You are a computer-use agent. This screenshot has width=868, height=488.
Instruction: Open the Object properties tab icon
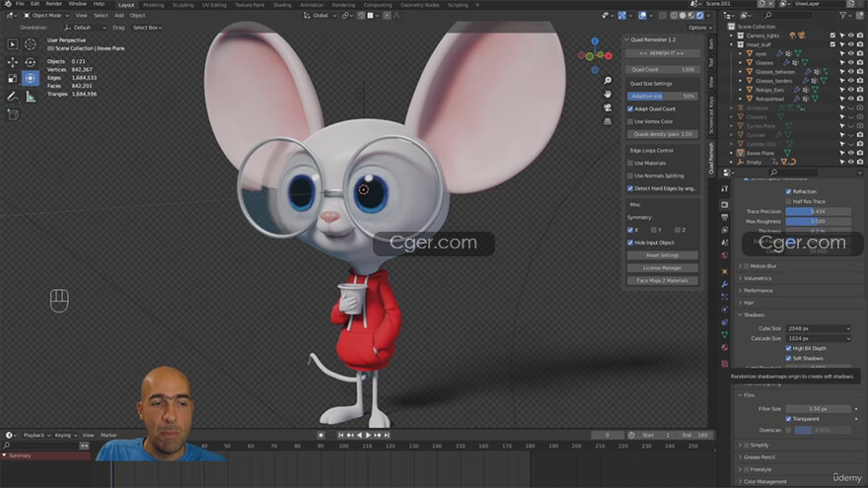725,272
